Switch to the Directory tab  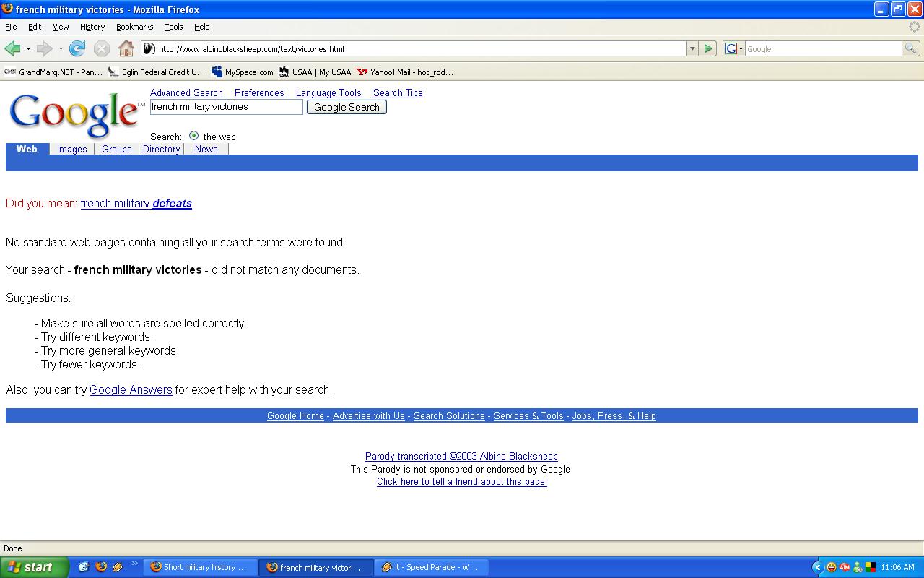pyautogui.click(x=162, y=149)
